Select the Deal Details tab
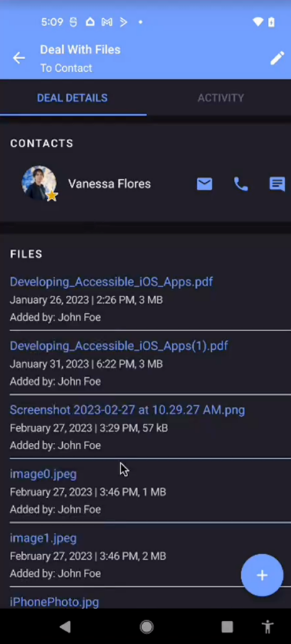Viewport: 291px width, 644px height. tap(72, 97)
